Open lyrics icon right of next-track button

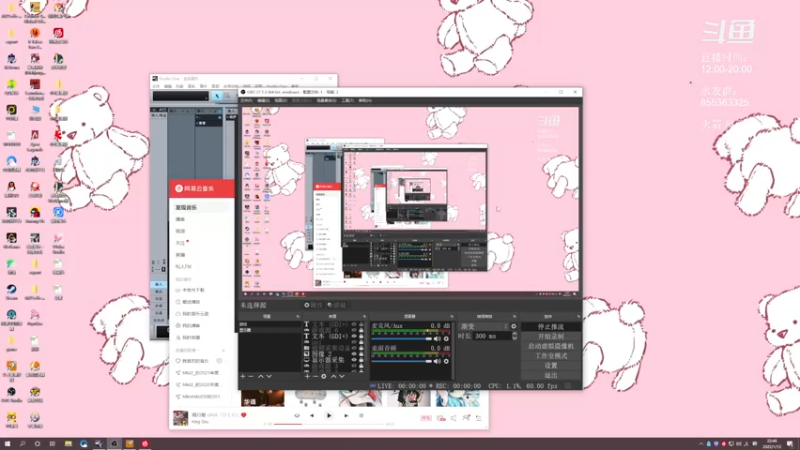[361, 416]
